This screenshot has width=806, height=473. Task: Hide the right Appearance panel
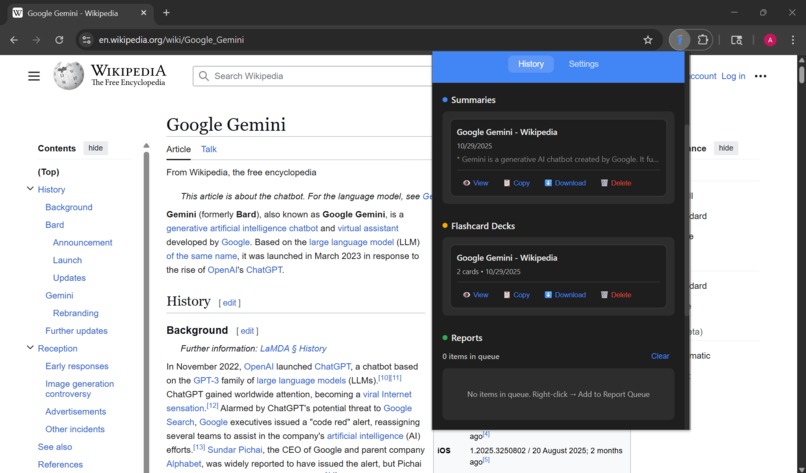(726, 148)
